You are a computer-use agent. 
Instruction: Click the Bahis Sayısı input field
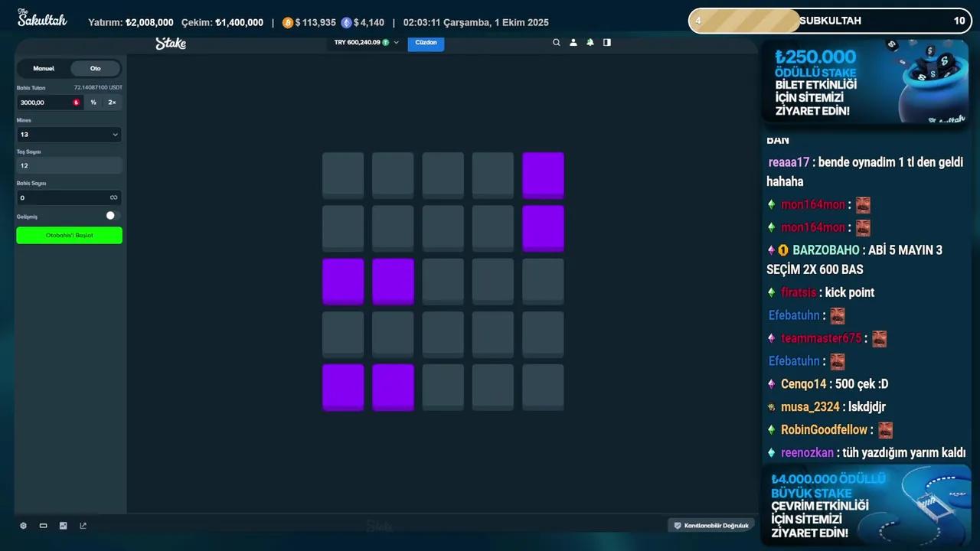(61, 197)
